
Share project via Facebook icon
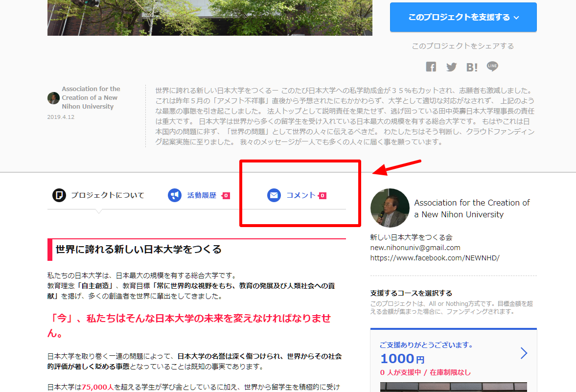click(431, 67)
